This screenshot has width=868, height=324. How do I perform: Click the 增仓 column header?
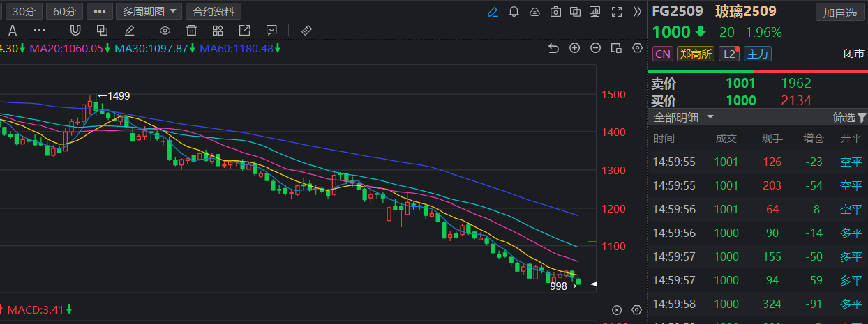(x=813, y=139)
